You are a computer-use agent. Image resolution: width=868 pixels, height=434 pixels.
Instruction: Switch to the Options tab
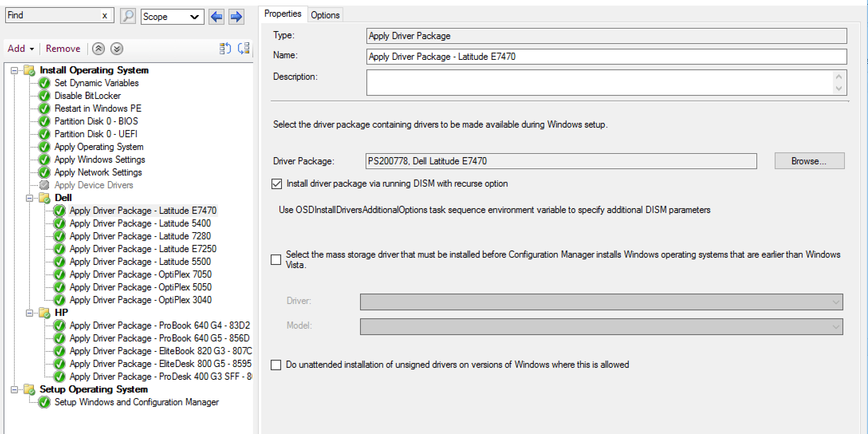click(325, 14)
